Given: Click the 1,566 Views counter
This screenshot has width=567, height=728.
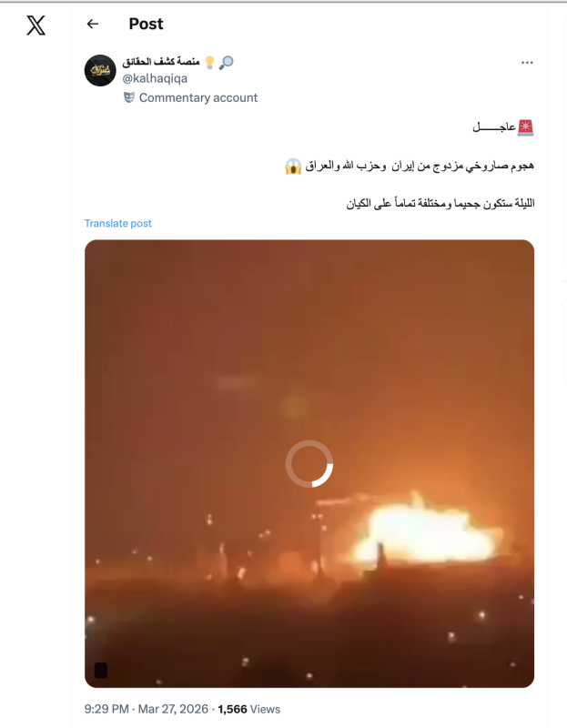Looking at the screenshot, I should [x=248, y=709].
